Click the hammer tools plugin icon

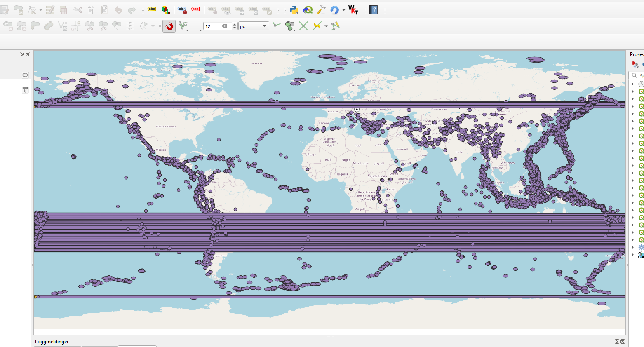[x=321, y=10]
